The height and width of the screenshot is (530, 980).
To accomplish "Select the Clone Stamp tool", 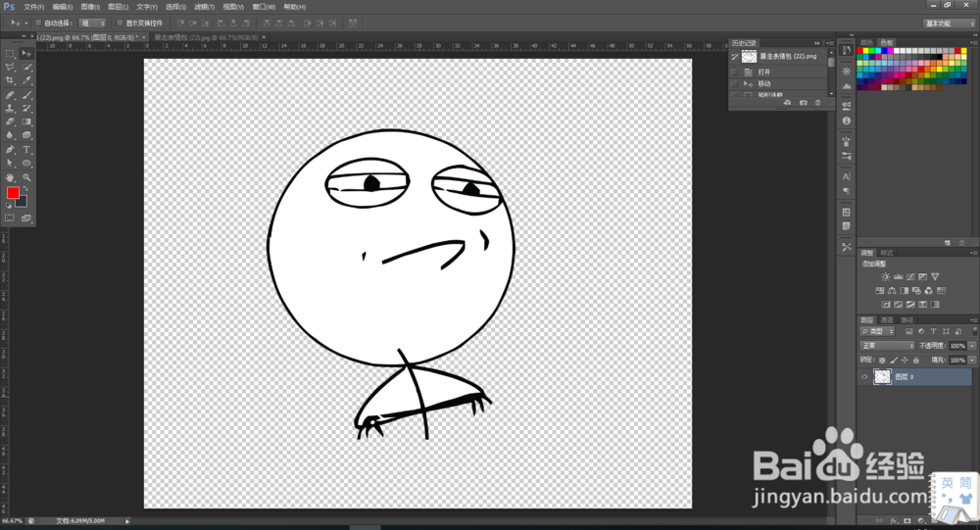I will 10,108.
